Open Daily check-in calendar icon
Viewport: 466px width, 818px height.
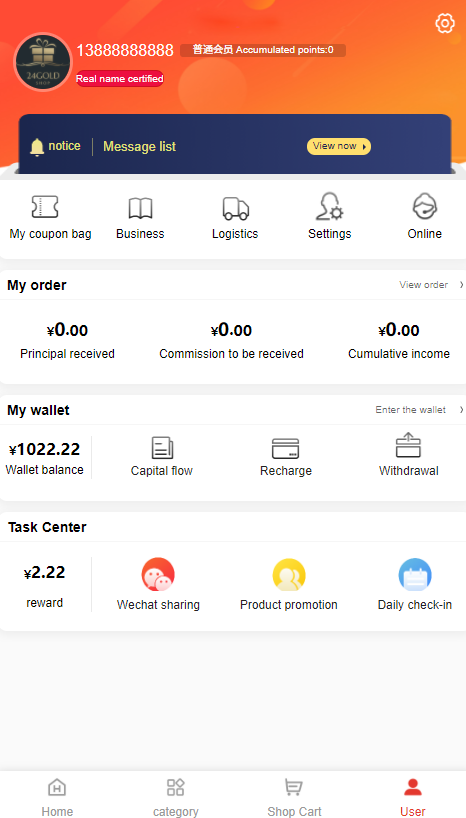click(415, 574)
